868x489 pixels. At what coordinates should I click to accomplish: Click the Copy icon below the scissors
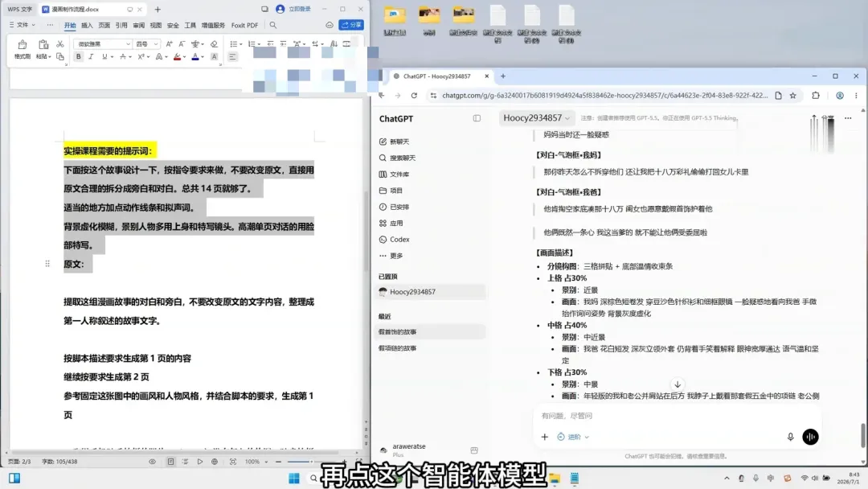point(59,56)
